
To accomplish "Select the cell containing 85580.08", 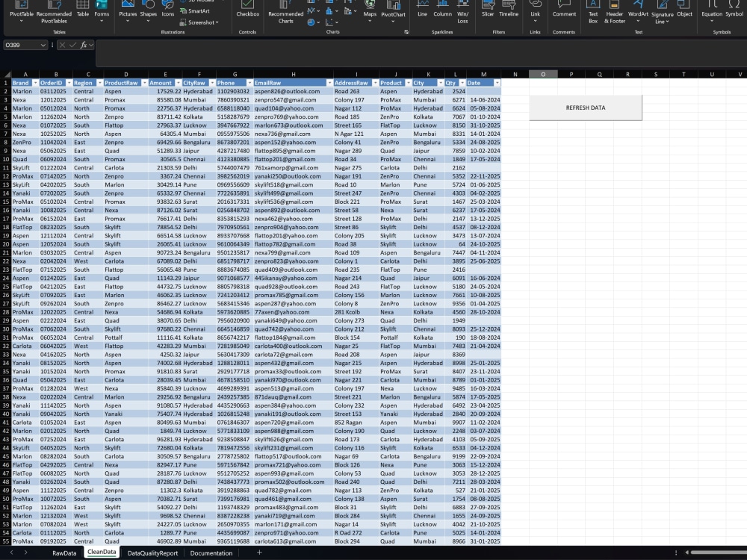I will click(165, 99).
